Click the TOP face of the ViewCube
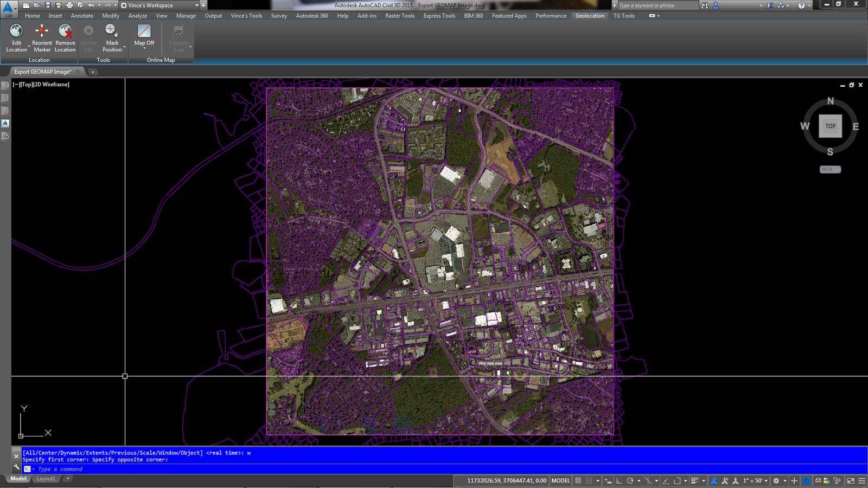This screenshot has width=868, height=488. click(x=830, y=126)
